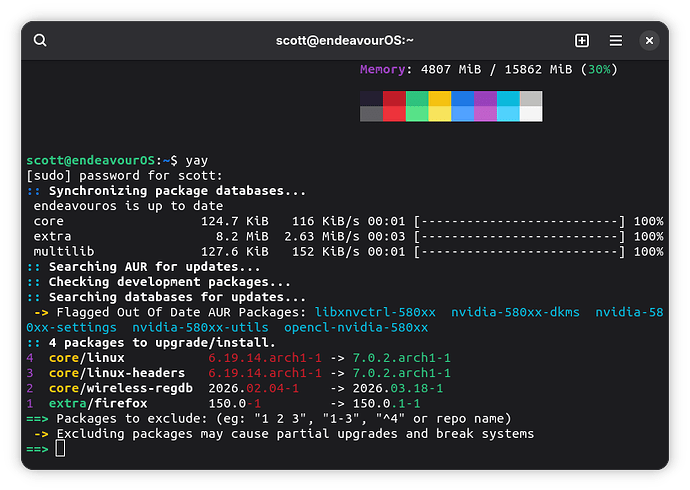
Task: Click the yay command text
Action: pyautogui.click(x=197, y=161)
